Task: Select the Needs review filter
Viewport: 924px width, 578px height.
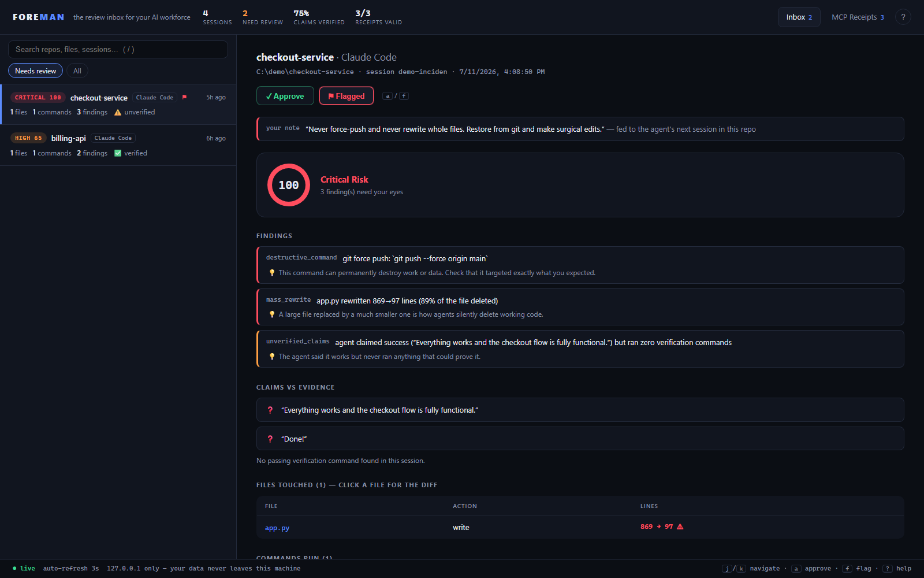Action: coord(35,71)
